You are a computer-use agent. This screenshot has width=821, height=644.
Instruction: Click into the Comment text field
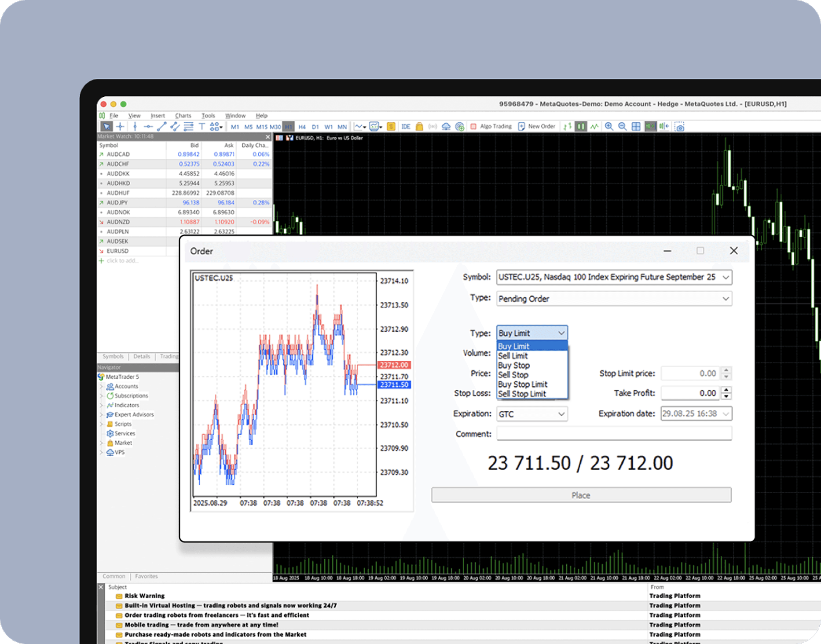pos(614,434)
